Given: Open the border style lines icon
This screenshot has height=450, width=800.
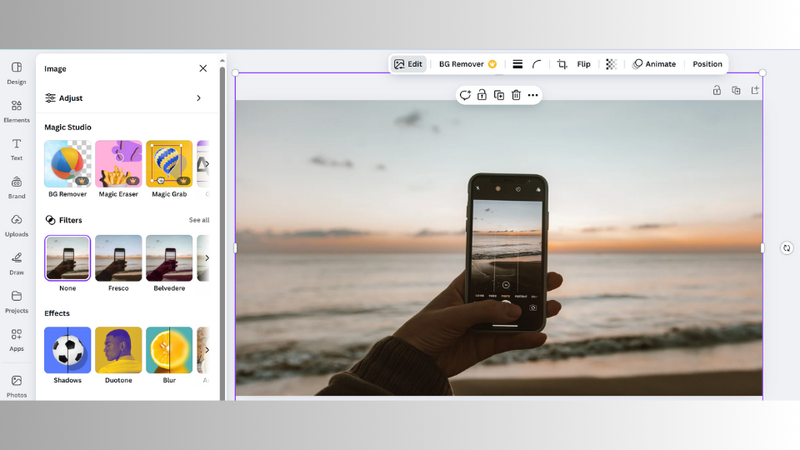Looking at the screenshot, I should pos(517,64).
